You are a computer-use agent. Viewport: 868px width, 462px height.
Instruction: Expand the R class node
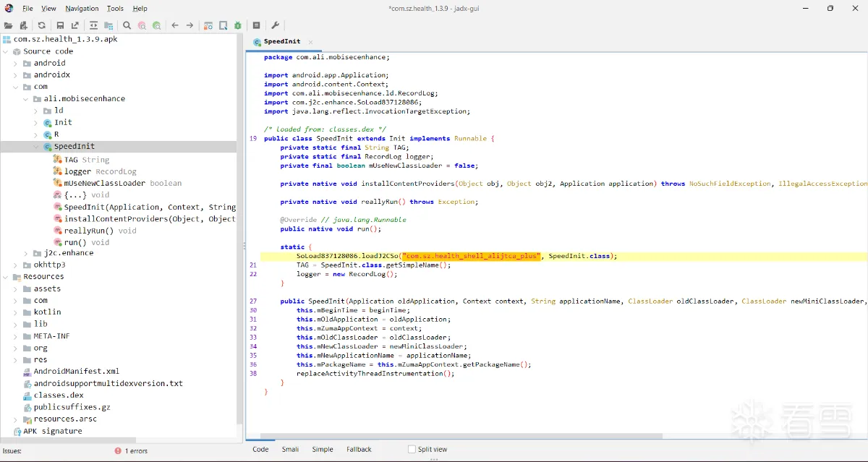[x=36, y=134]
